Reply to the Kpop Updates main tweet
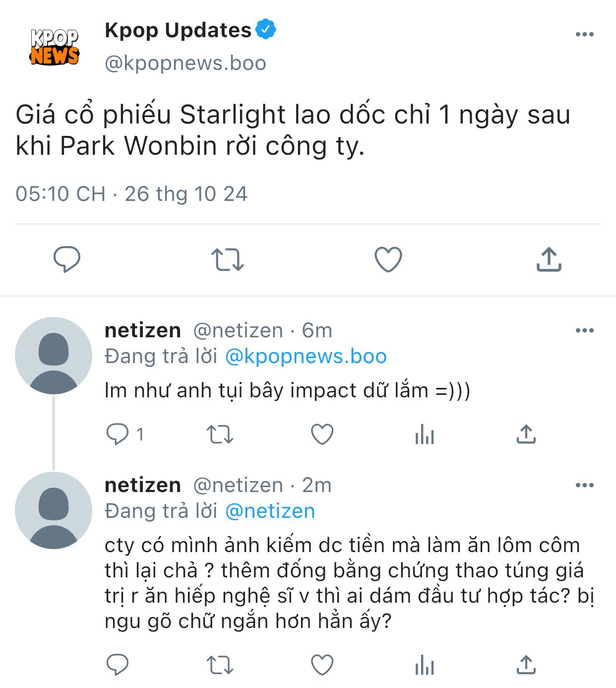The width and height of the screenshot is (616, 688). [x=66, y=259]
